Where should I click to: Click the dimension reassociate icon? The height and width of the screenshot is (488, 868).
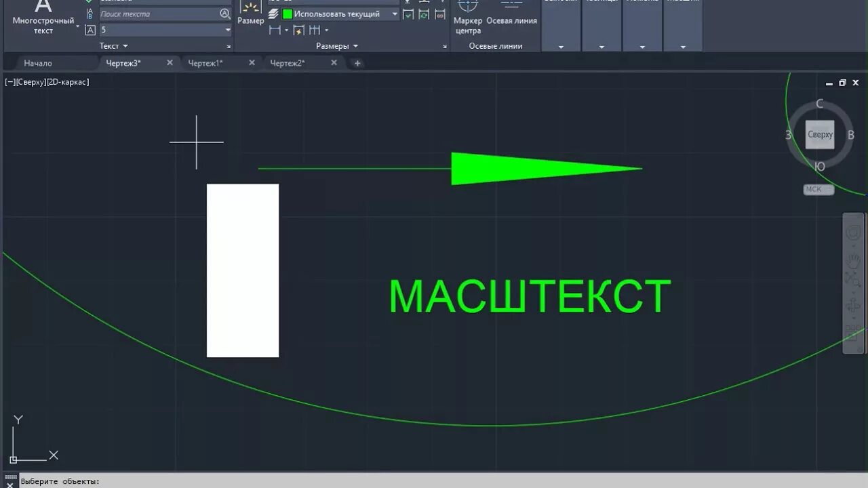point(440,14)
